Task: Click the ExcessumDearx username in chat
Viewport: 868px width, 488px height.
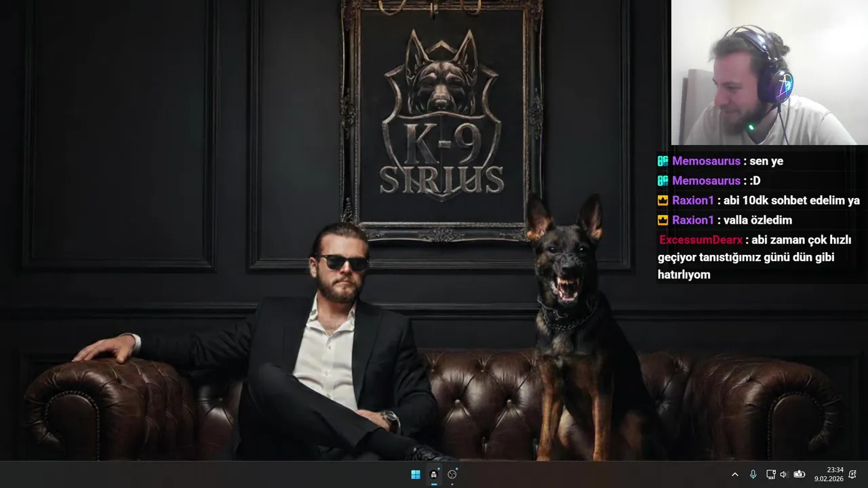Action: coord(701,240)
